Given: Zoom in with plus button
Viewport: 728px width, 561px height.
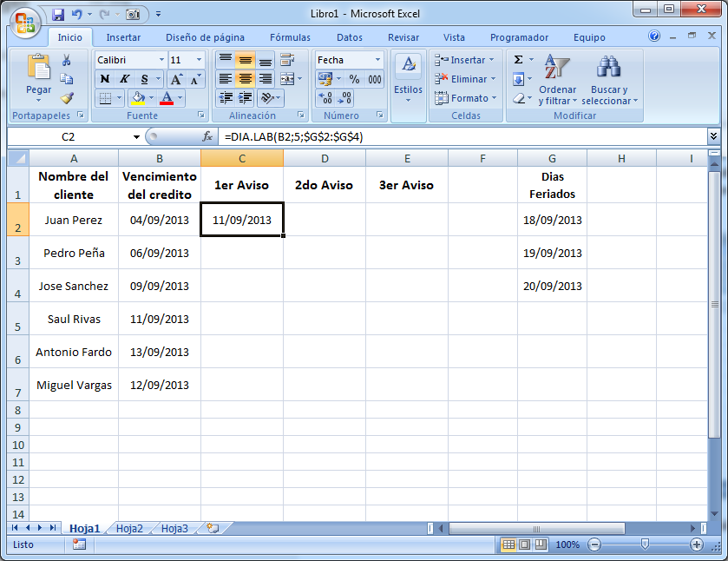Looking at the screenshot, I should tap(697, 544).
